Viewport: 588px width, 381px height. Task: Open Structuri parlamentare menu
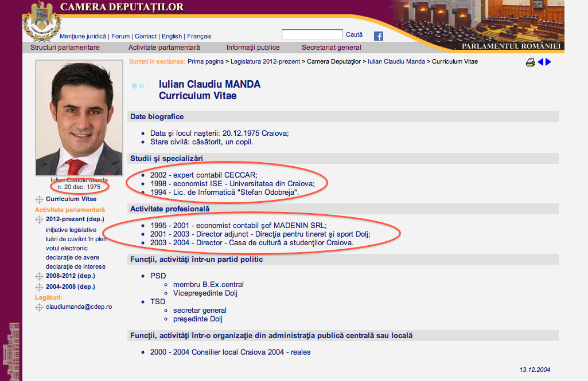click(x=65, y=48)
